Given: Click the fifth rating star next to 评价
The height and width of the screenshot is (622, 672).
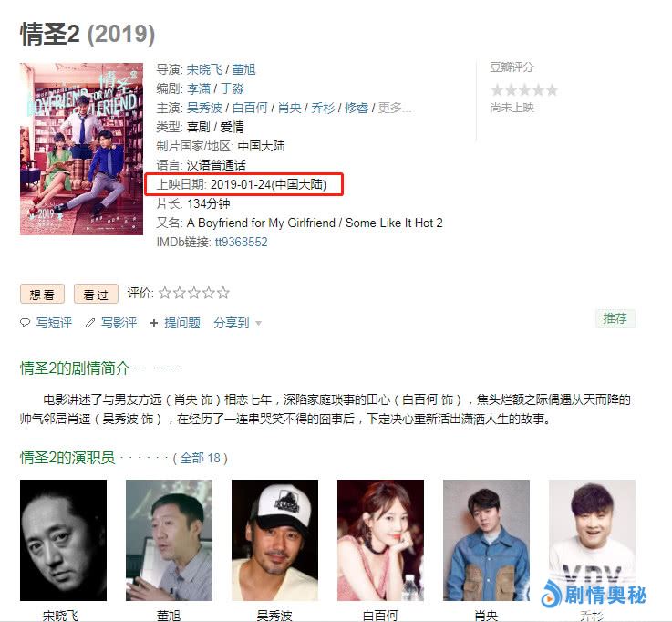Looking at the screenshot, I should pos(222,293).
